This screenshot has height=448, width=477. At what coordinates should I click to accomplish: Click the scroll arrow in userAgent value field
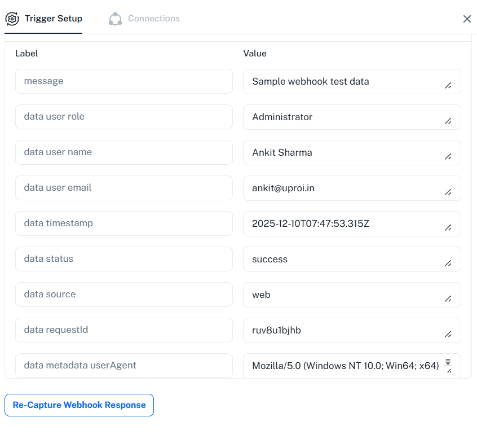448,362
